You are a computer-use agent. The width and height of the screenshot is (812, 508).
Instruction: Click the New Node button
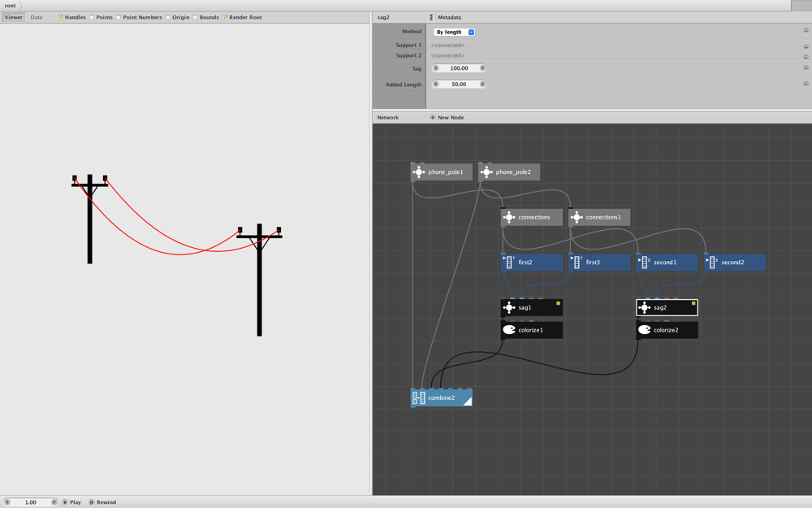(x=447, y=118)
